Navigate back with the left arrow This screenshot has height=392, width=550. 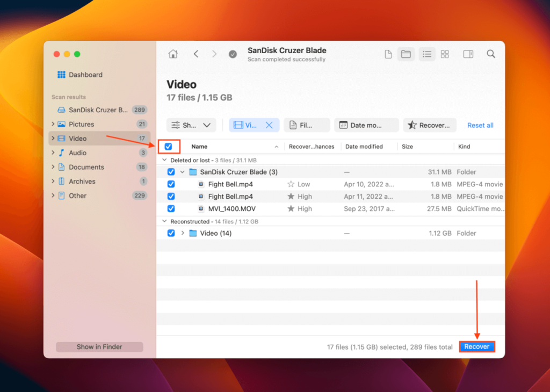click(x=196, y=54)
